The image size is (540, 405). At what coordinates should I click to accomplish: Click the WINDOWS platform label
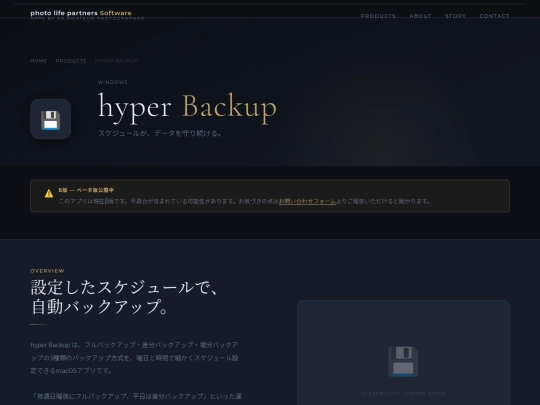pyautogui.click(x=113, y=82)
